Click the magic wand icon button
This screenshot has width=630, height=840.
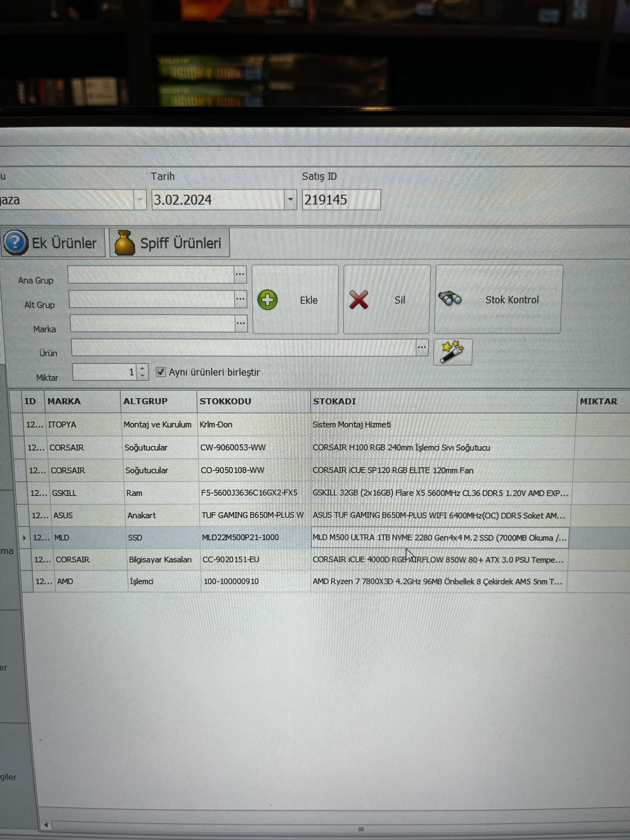(453, 352)
